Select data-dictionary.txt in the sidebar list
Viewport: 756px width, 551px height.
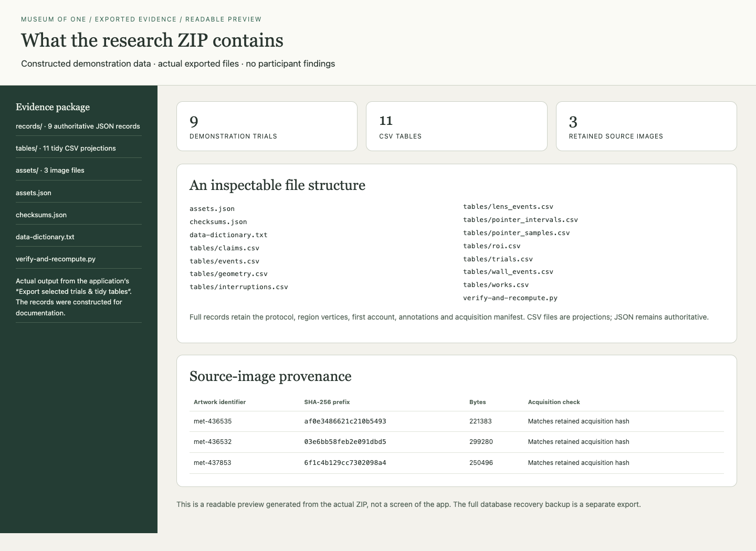click(x=45, y=237)
